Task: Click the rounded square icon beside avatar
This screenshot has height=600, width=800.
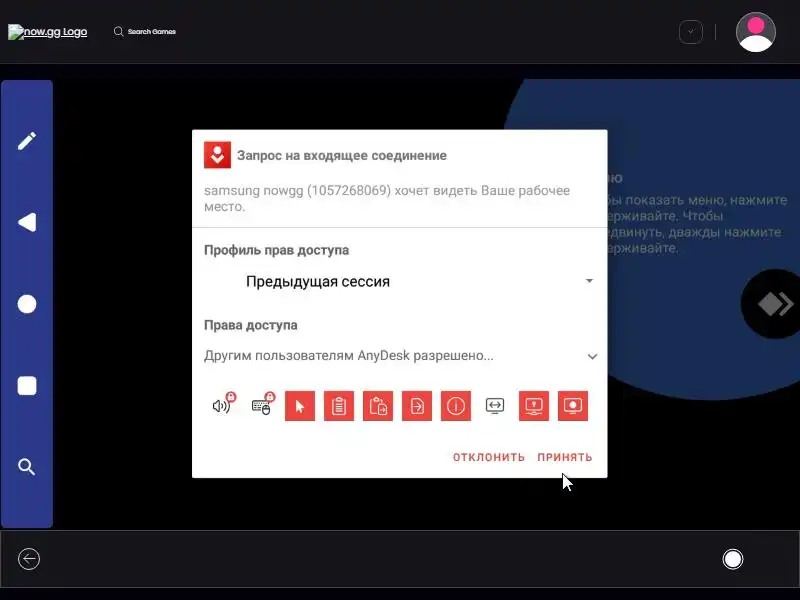Action: tap(691, 32)
